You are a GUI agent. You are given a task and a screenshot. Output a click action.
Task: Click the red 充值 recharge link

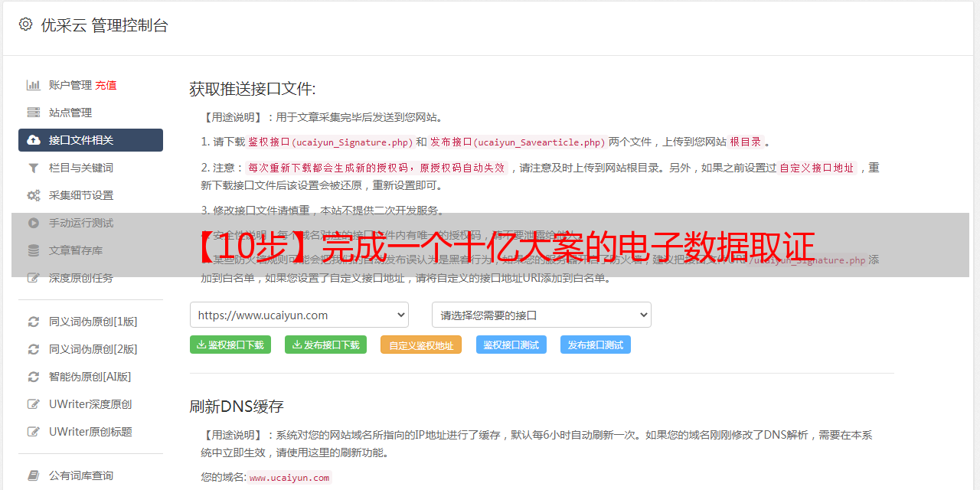point(106,85)
